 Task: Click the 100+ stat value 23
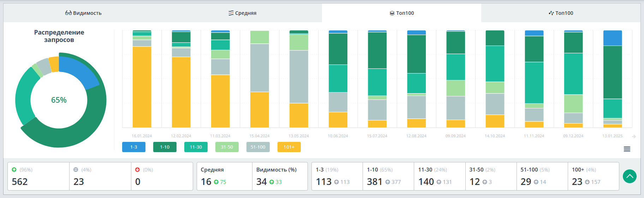[577, 182]
